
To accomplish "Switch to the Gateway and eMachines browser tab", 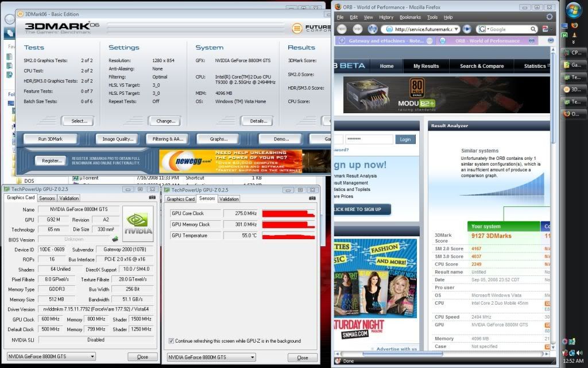I will [x=384, y=41].
